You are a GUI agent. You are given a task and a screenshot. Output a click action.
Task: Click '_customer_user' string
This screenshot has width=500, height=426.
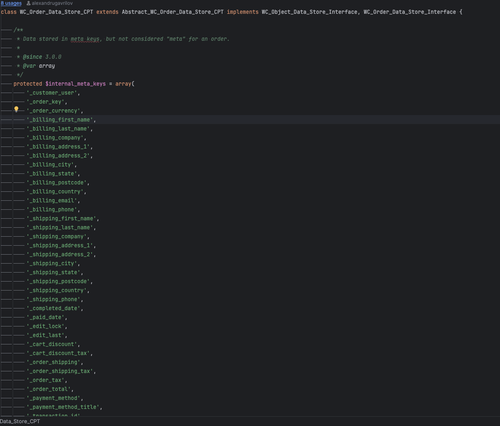52,93
